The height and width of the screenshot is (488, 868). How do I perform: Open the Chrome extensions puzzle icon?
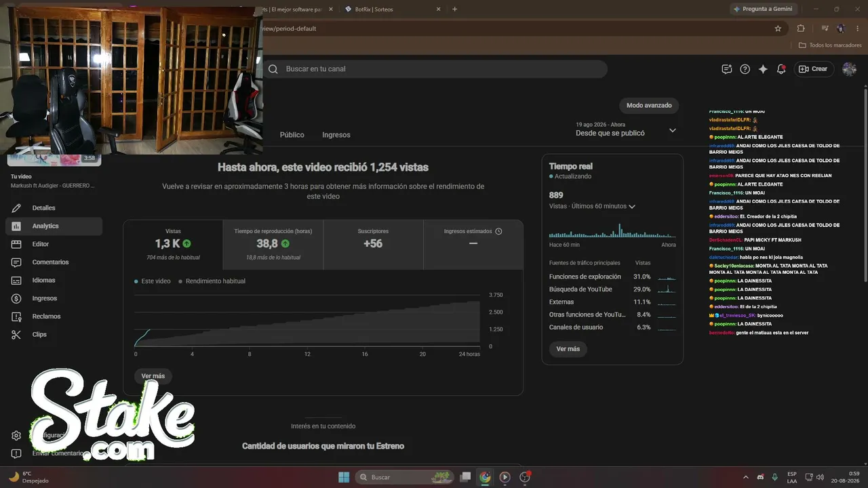click(801, 28)
